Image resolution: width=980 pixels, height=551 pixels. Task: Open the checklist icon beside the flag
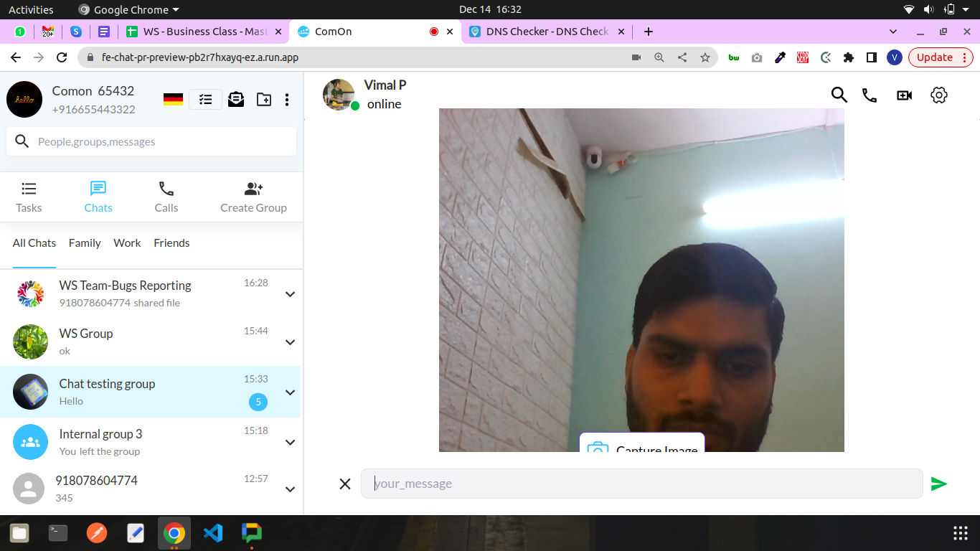pyautogui.click(x=205, y=100)
